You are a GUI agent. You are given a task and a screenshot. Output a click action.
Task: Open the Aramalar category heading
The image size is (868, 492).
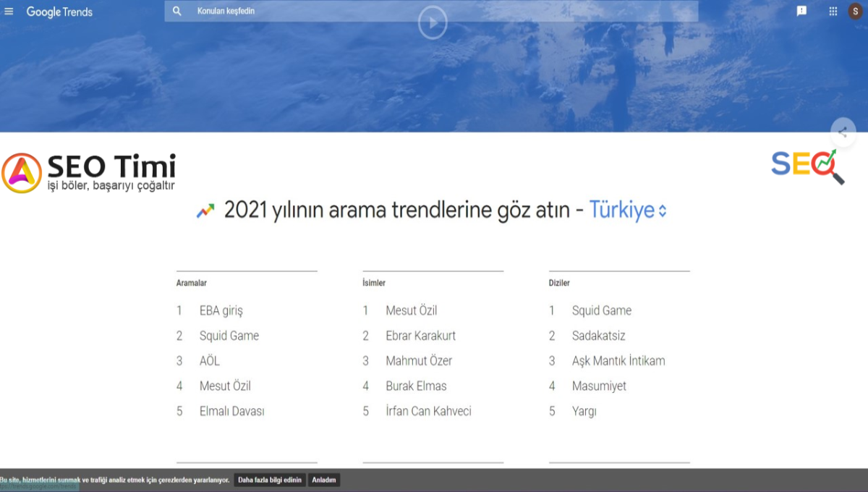click(192, 283)
